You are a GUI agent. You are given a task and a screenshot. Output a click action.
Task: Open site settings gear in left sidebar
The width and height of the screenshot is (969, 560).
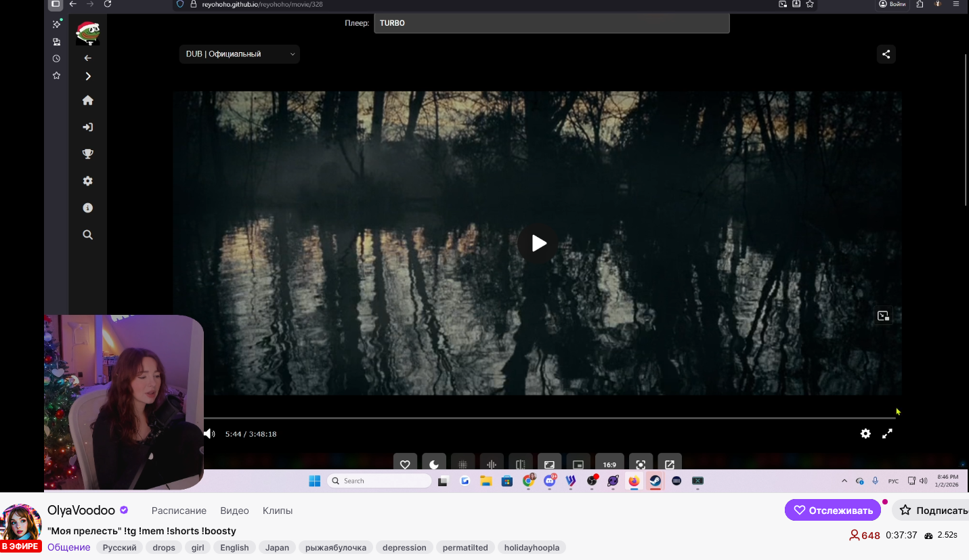[x=87, y=181]
